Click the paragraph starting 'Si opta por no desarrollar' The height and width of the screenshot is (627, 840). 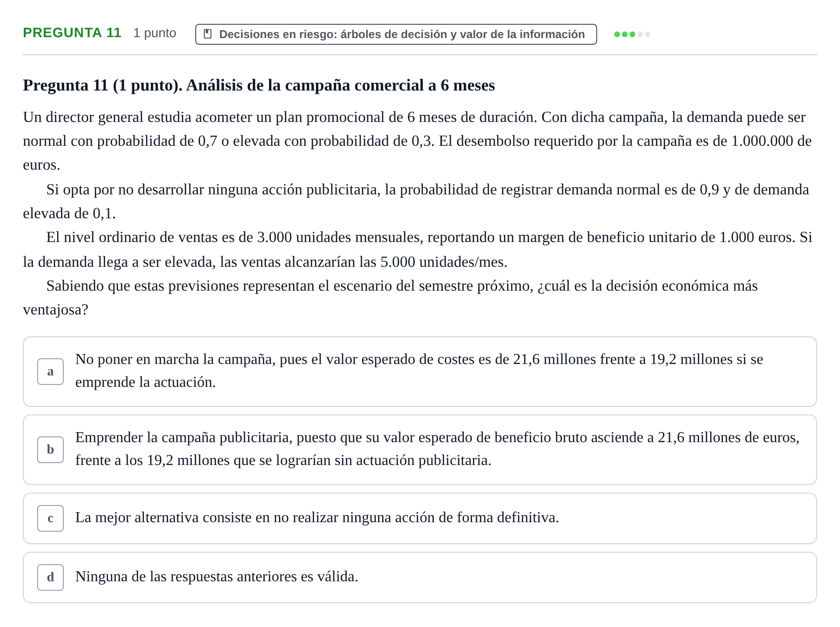coord(416,202)
